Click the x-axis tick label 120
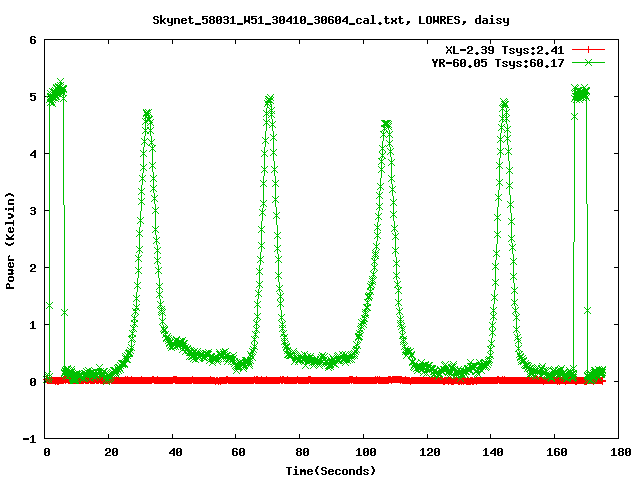640x480 pixels. (x=429, y=452)
